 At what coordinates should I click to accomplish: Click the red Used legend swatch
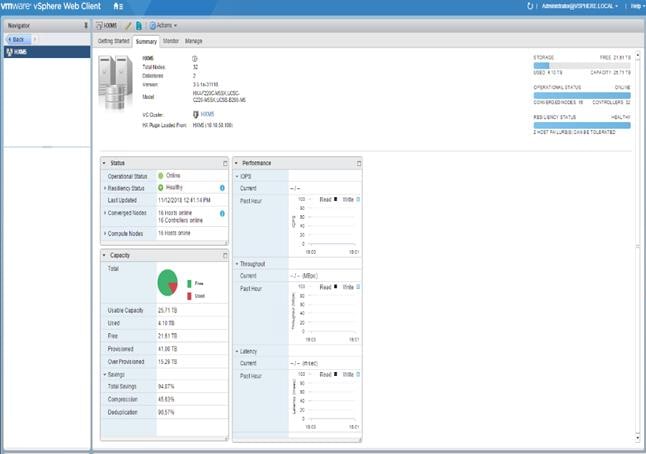[x=189, y=296]
